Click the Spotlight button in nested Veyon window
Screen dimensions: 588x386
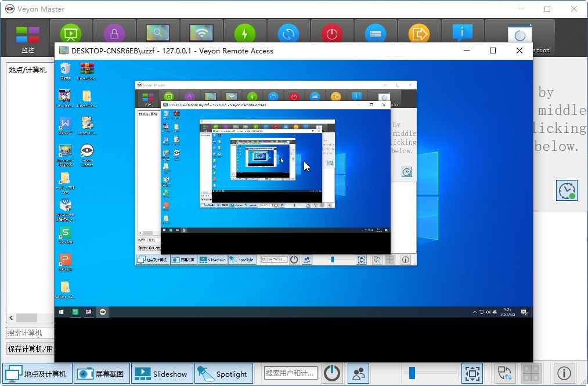(x=242, y=259)
